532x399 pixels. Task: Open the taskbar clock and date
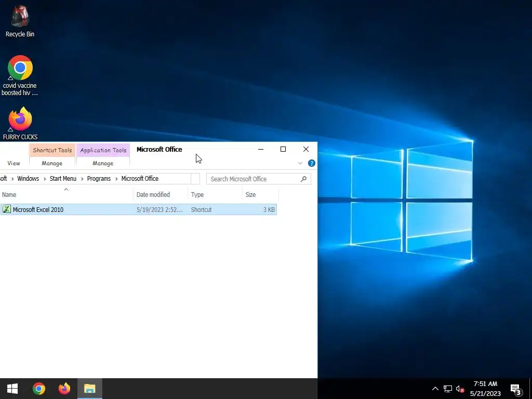coord(485,389)
